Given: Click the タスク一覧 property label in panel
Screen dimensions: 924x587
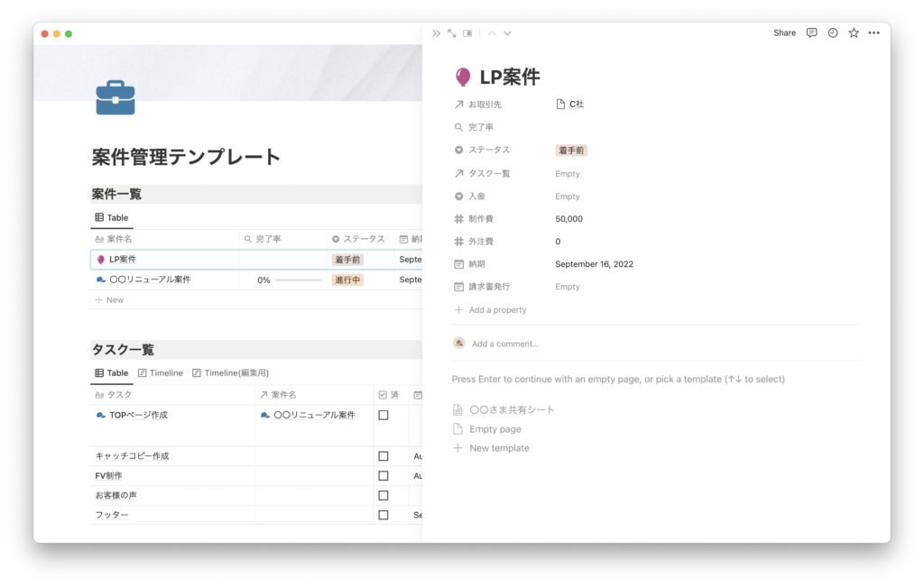Looking at the screenshot, I should click(x=489, y=174).
